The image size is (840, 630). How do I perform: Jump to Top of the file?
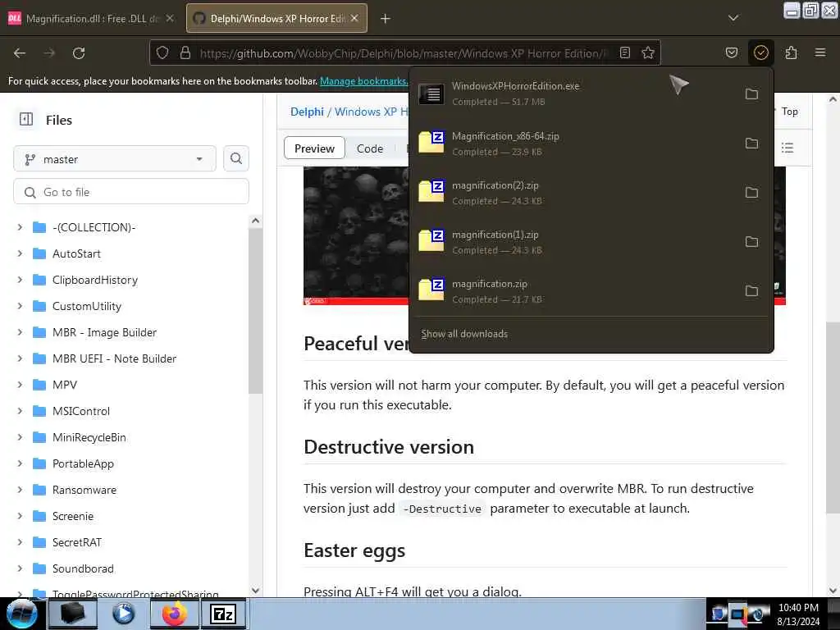pyautogui.click(x=789, y=112)
